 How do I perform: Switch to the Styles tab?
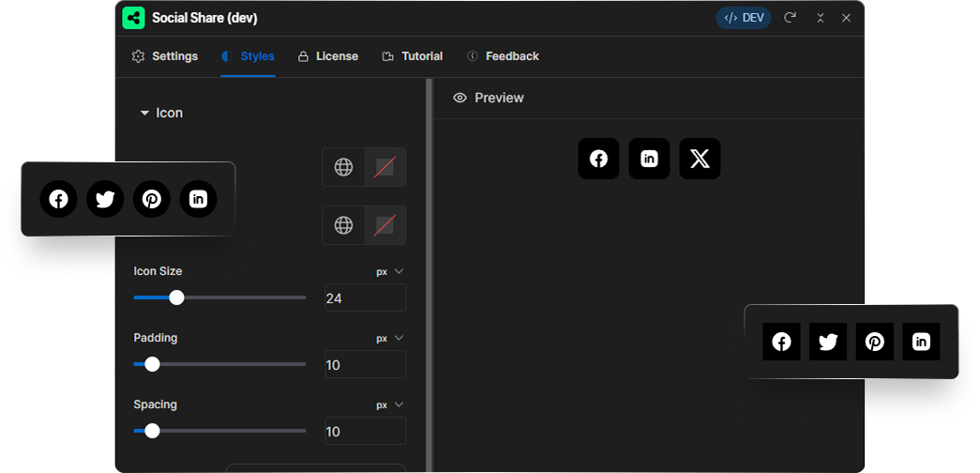[249, 56]
